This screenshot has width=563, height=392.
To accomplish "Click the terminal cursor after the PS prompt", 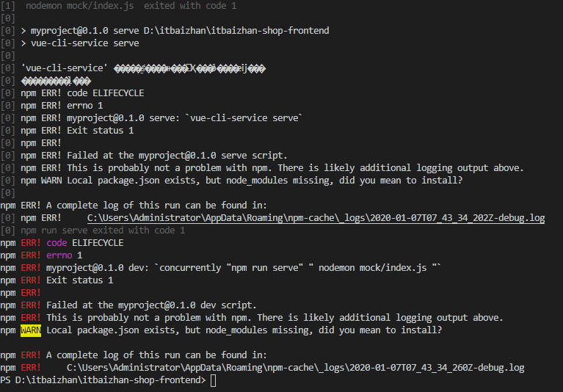I will coord(214,380).
